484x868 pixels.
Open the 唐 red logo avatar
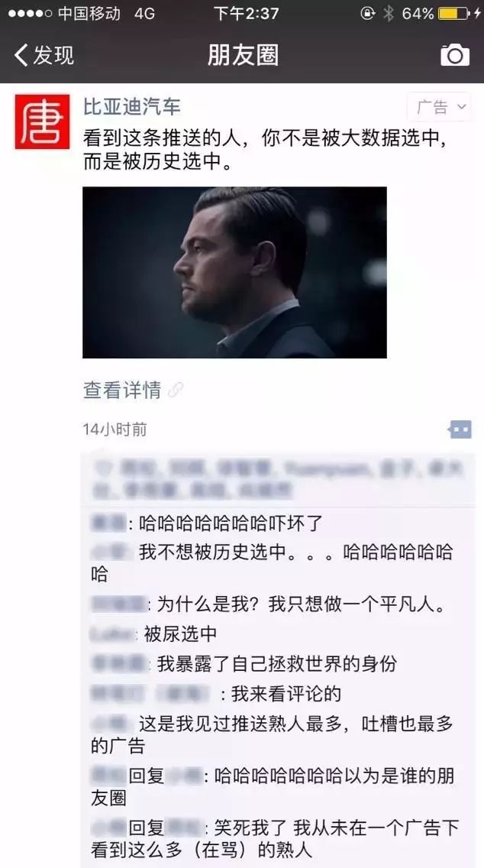point(42,121)
